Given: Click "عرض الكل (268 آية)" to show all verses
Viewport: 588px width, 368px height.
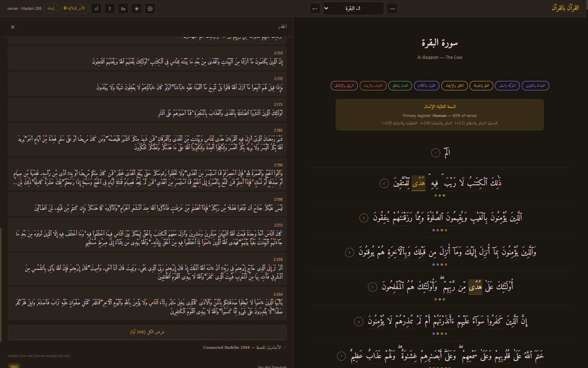Looking at the screenshot, I should pos(147,332).
